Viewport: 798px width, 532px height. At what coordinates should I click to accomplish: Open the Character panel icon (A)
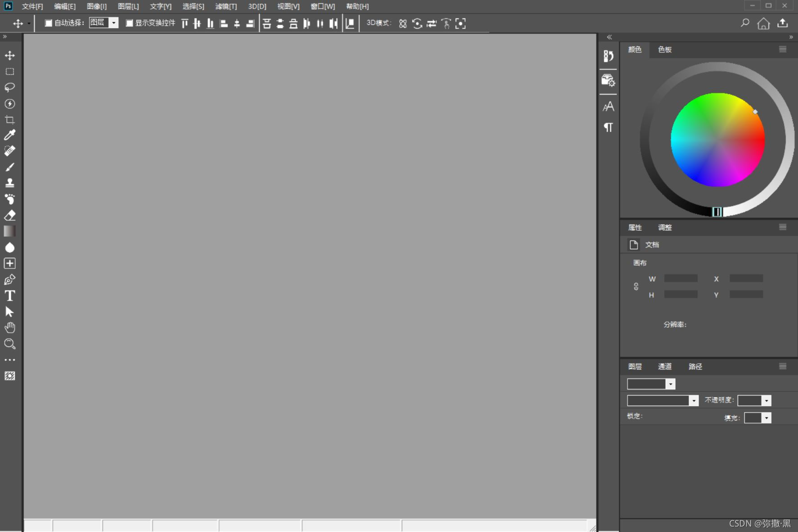[x=608, y=107]
